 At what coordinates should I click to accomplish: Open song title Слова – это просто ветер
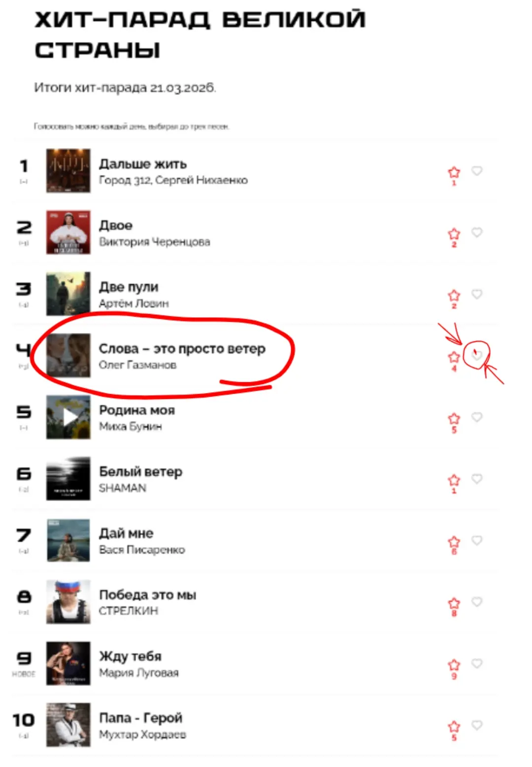(x=182, y=349)
